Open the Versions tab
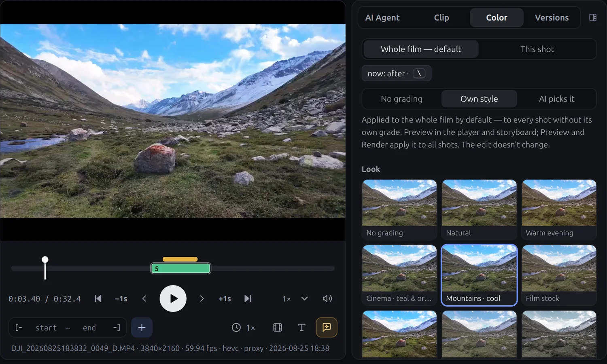Viewport: 607px width, 364px height. click(552, 17)
